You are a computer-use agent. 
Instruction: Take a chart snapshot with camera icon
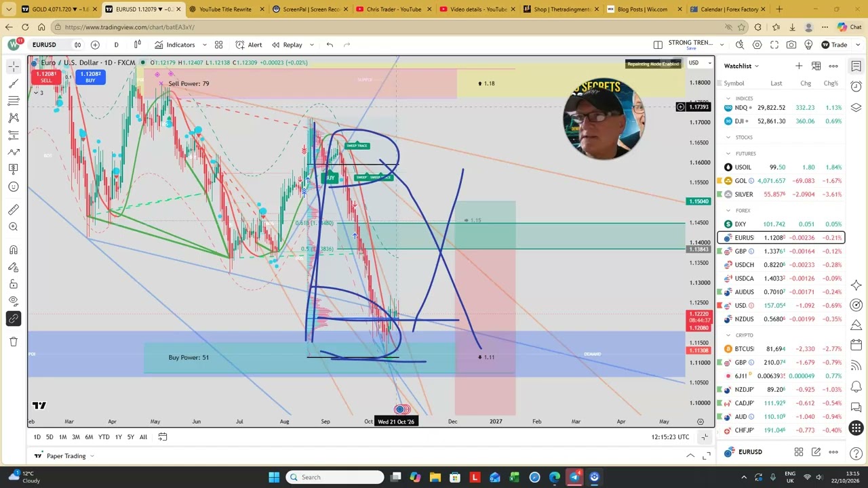point(791,45)
